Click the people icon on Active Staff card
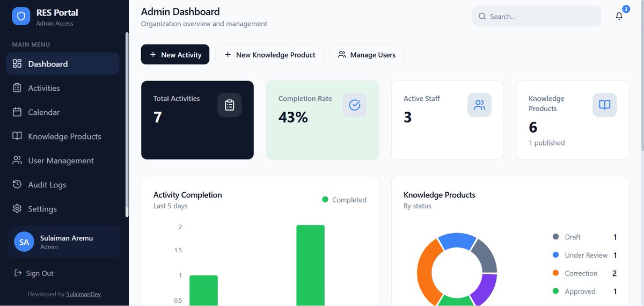Image resolution: width=644 pixels, height=306 pixels. tap(479, 105)
